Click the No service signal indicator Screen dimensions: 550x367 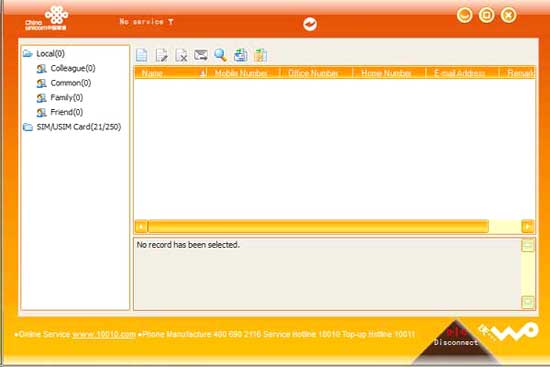coord(147,22)
